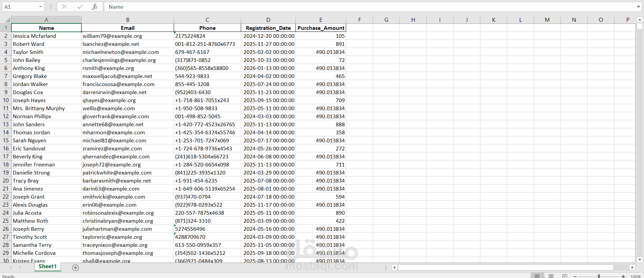Click the Enter checkmark icon in formula bar

[x=80, y=7]
